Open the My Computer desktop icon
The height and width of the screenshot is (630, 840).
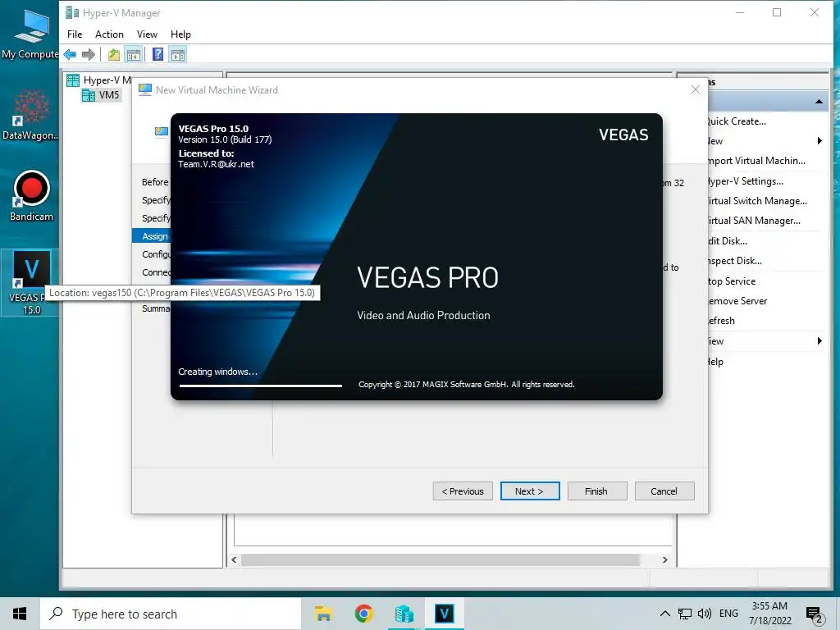click(x=30, y=34)
